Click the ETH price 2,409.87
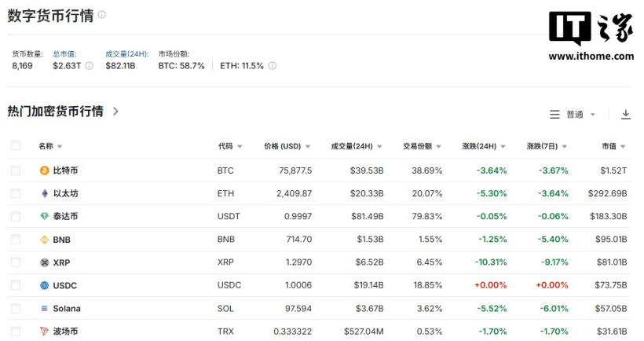644x341 pixels. coord(294,193)
